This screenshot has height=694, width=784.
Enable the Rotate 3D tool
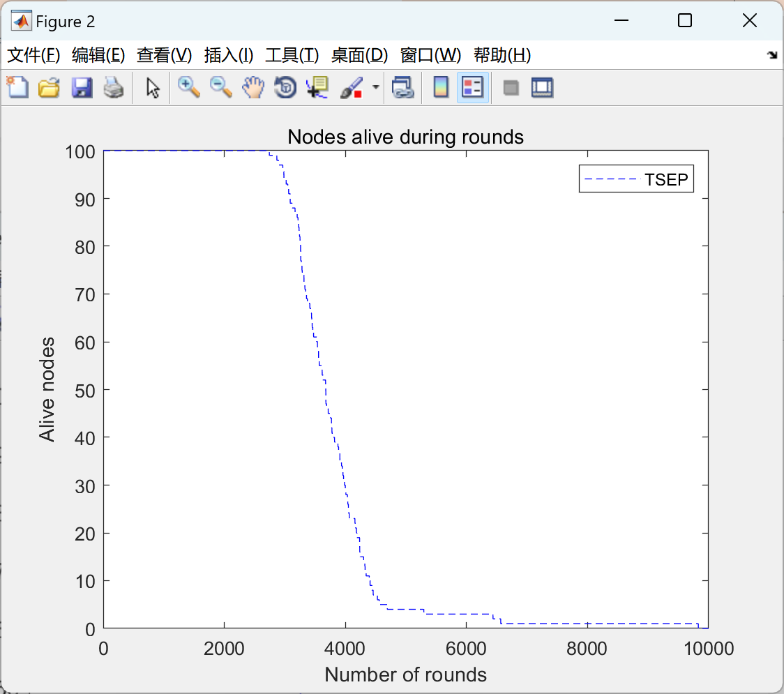(x=285, y=87)
